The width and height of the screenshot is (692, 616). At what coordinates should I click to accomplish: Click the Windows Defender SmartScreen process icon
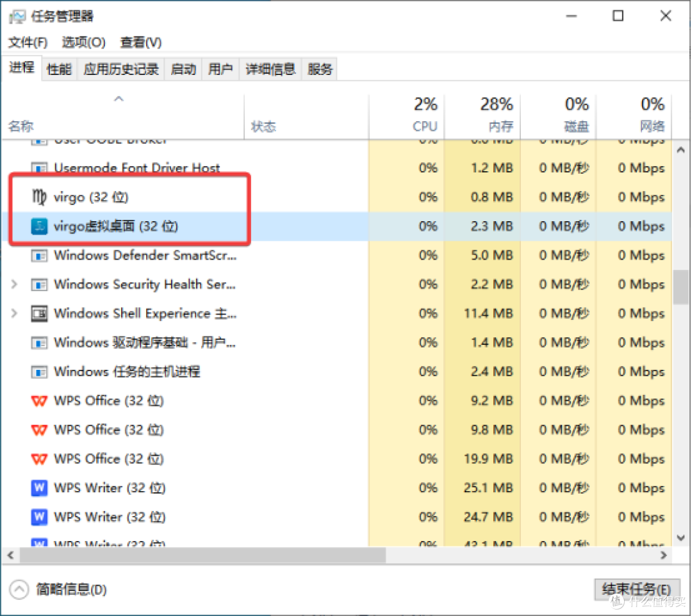[x=39, y=256]
